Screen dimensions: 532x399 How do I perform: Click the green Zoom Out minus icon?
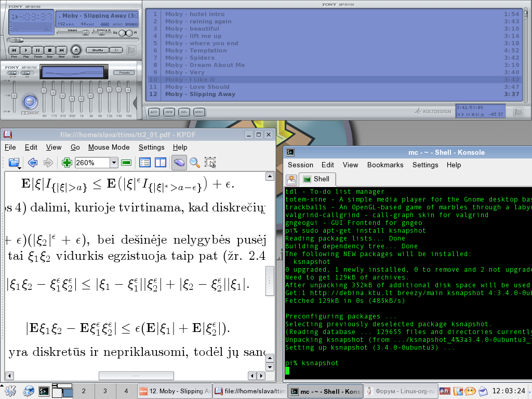126,163
